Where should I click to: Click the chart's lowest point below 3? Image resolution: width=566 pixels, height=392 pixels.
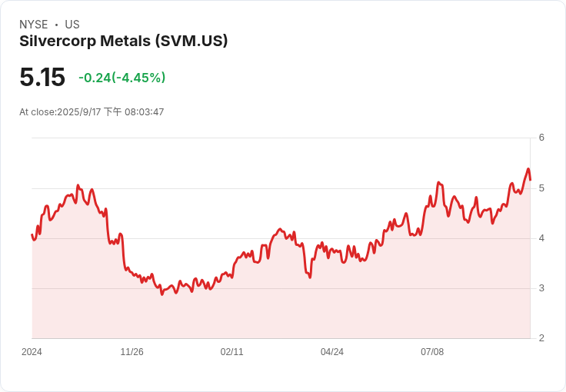pos(162,294)
